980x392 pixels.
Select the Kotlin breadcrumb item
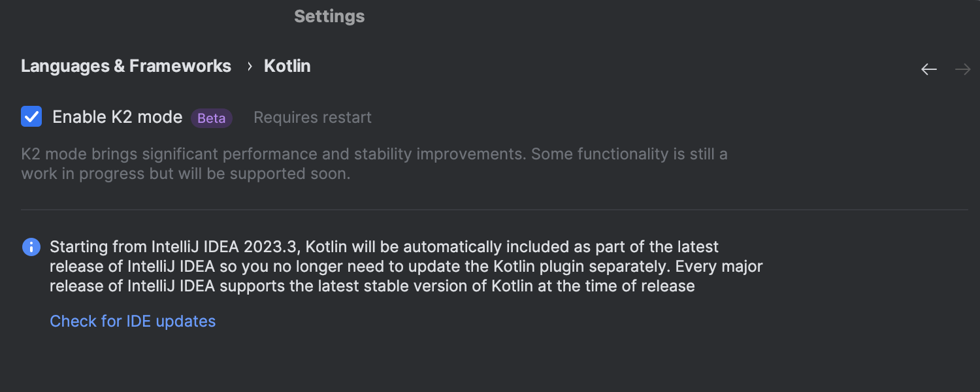(x=287, y=66)
